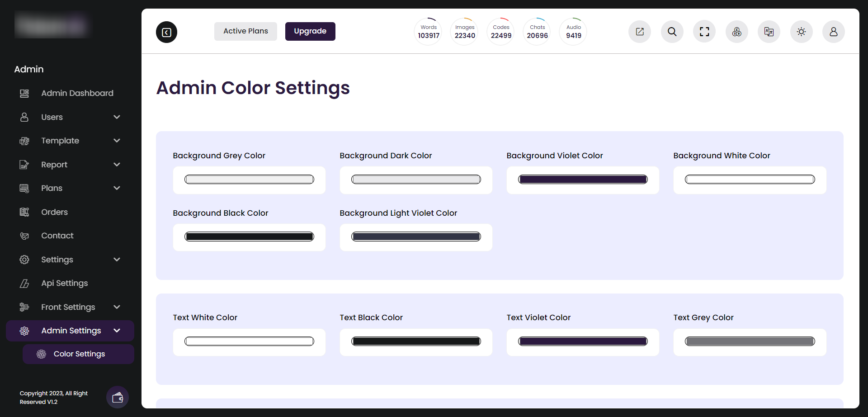This screenshot has width=868, height=417.
Task: Open Admin Dashboard from sidebar
Action: [x=77, y=93]
